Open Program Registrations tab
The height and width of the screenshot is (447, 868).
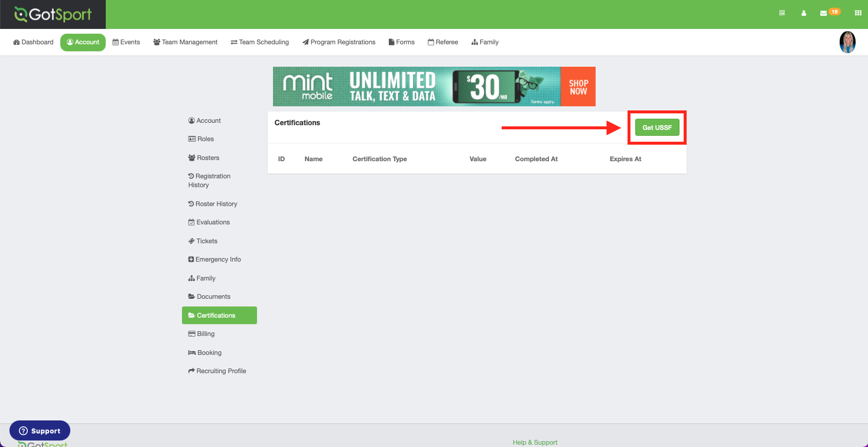[339, 42]
